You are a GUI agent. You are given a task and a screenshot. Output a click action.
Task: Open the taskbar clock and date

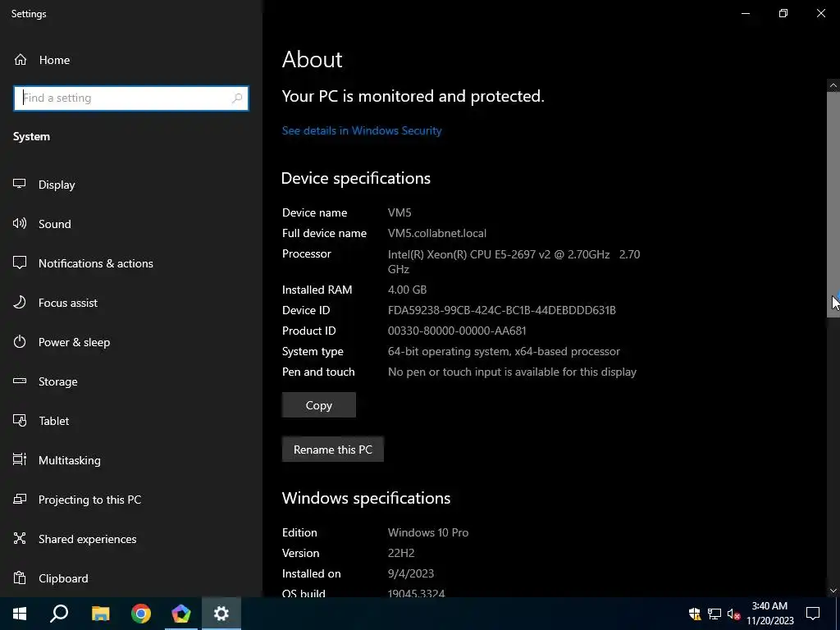(x=769, y=614)
